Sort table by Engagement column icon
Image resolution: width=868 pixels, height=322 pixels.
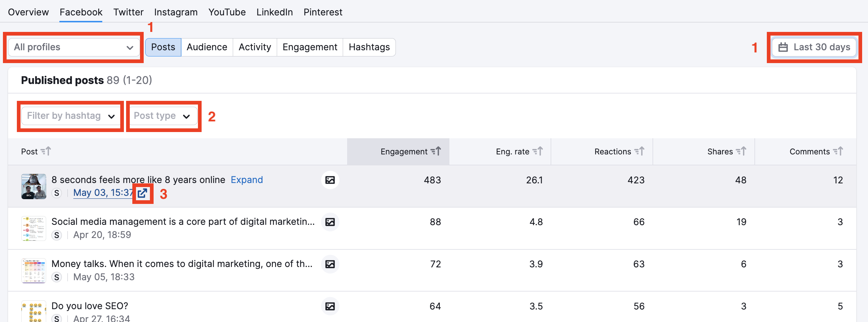(x=435, y=151)
